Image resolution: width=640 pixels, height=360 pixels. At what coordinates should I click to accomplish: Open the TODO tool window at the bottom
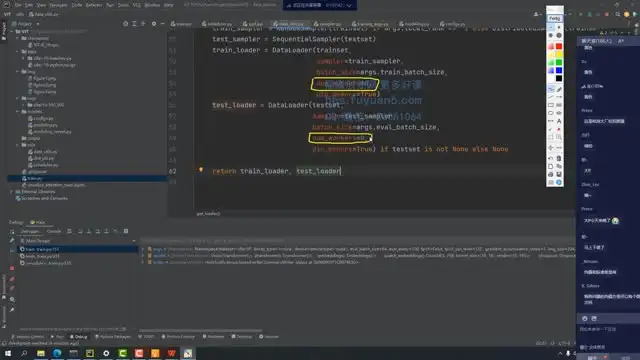pos(146,337)
